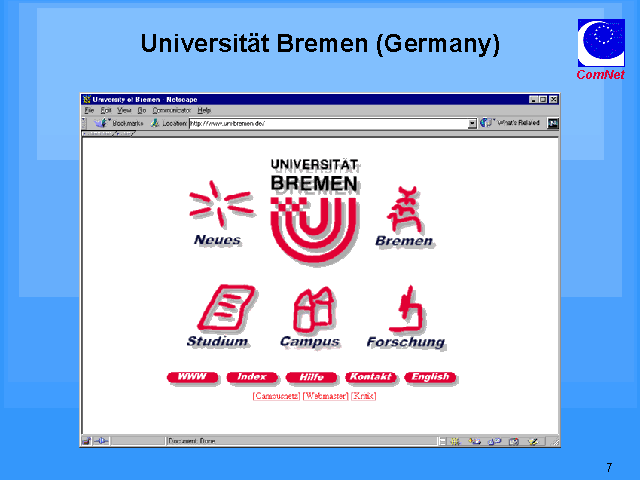Image resolution: width=640 pixels, height=480 pixels.
Task: Click the online connection status icon
Action: [x=101, y=441]
